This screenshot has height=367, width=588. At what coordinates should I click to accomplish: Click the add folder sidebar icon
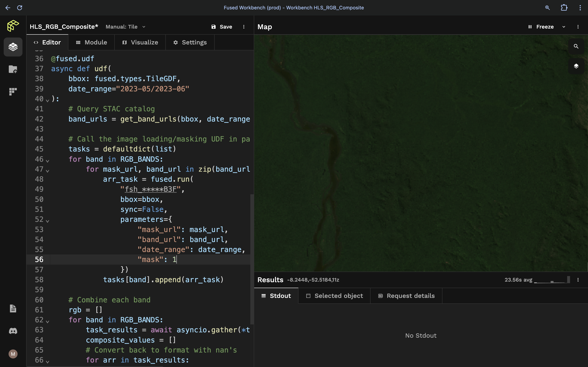coord(13,69)
